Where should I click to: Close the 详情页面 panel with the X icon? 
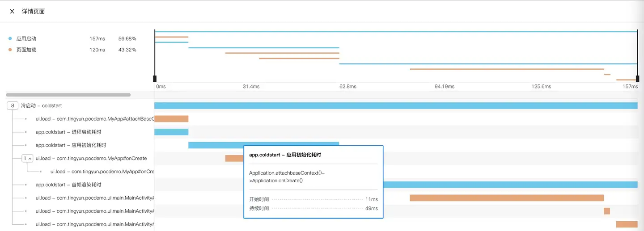[x=12, y=11]
